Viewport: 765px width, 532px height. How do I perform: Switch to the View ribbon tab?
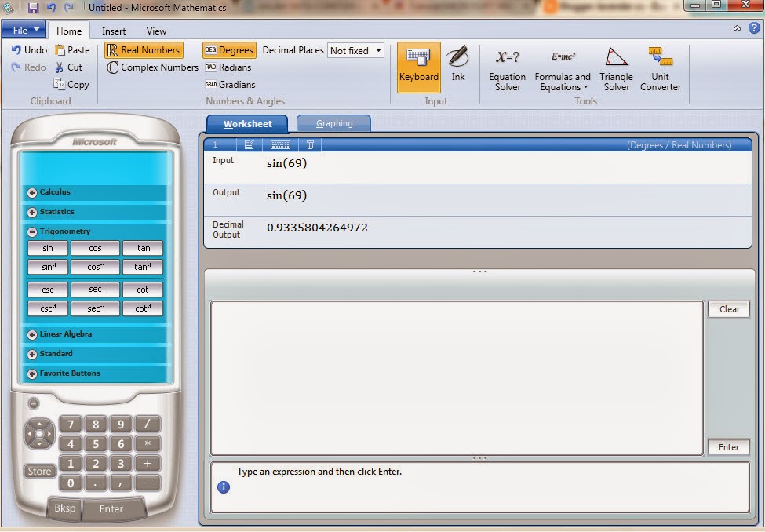(156, 31)
